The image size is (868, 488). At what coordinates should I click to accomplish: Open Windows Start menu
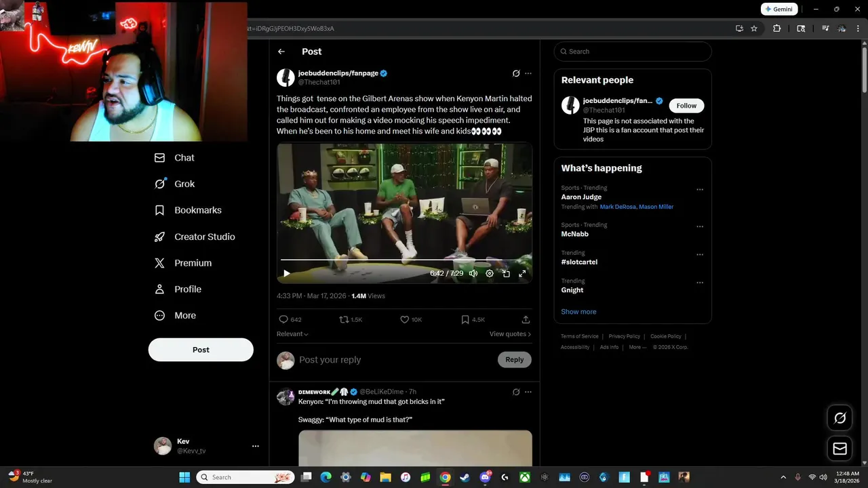click(x=184, y=477)
